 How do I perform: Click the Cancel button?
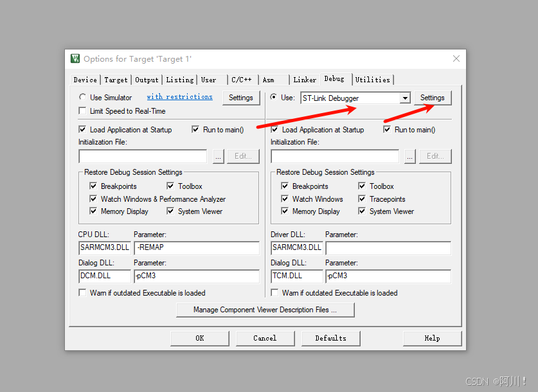tap(265, 338)
